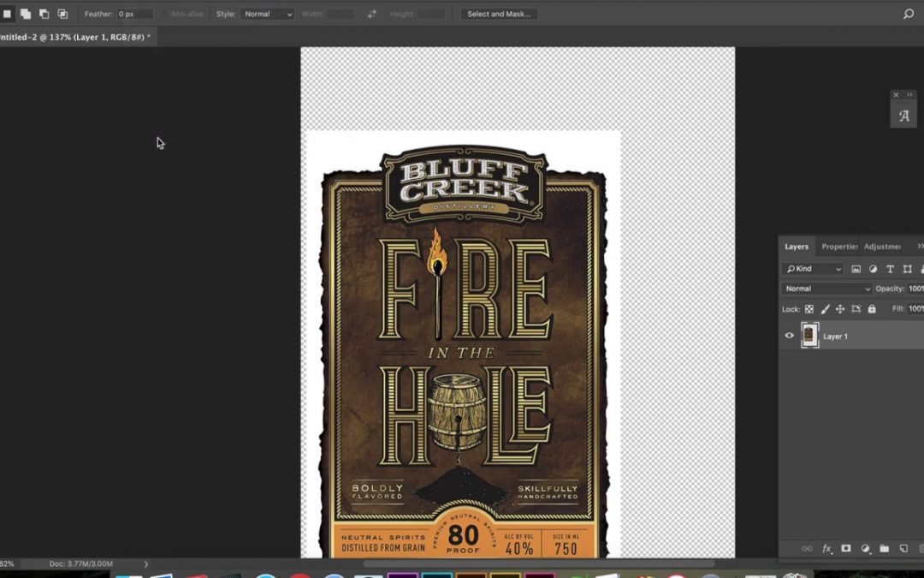Switch to the Properties tab
The height and width of the screenshot is (578, 924).
coord(839,247)
